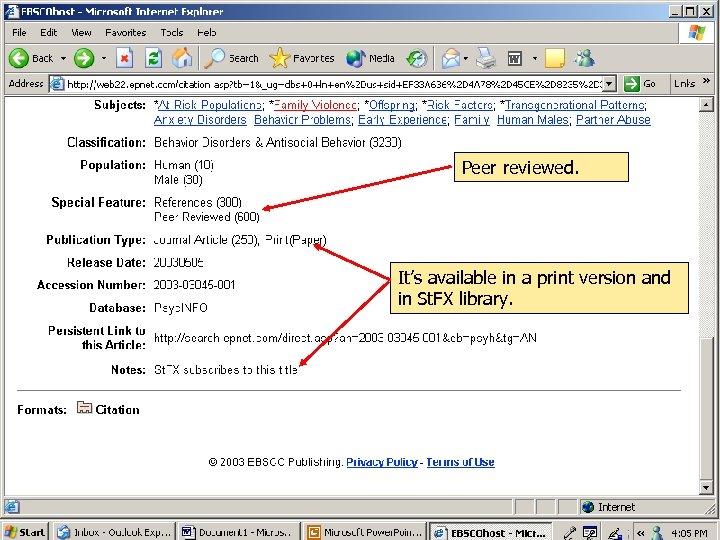Print the page with the printer icon
Image resolution: width=720 pixels, height=540 pixels.
(486, 58)
